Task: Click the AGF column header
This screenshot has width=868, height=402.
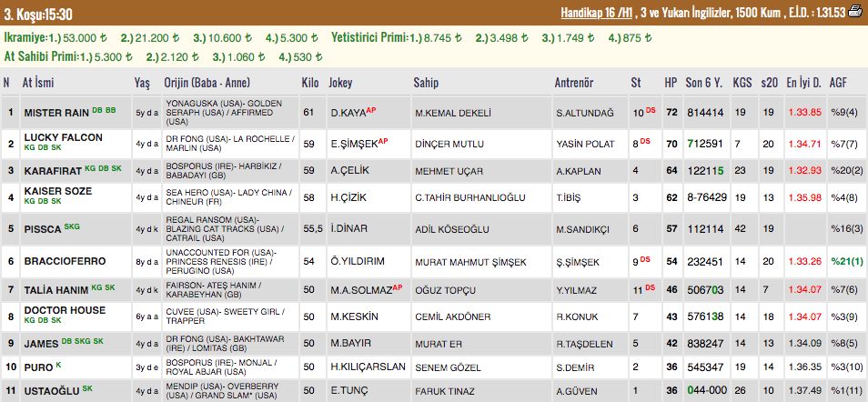Action: click(x=838, y=83)
